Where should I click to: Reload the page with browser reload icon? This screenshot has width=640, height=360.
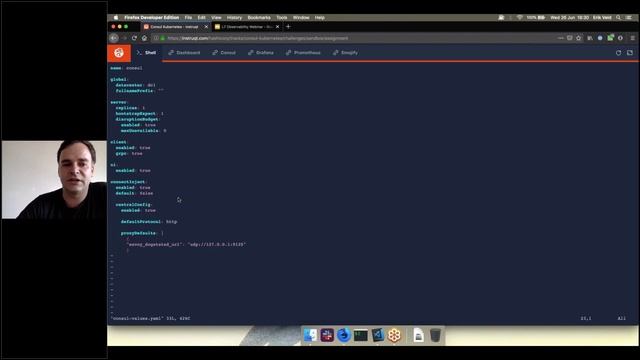tap(134, 38)
